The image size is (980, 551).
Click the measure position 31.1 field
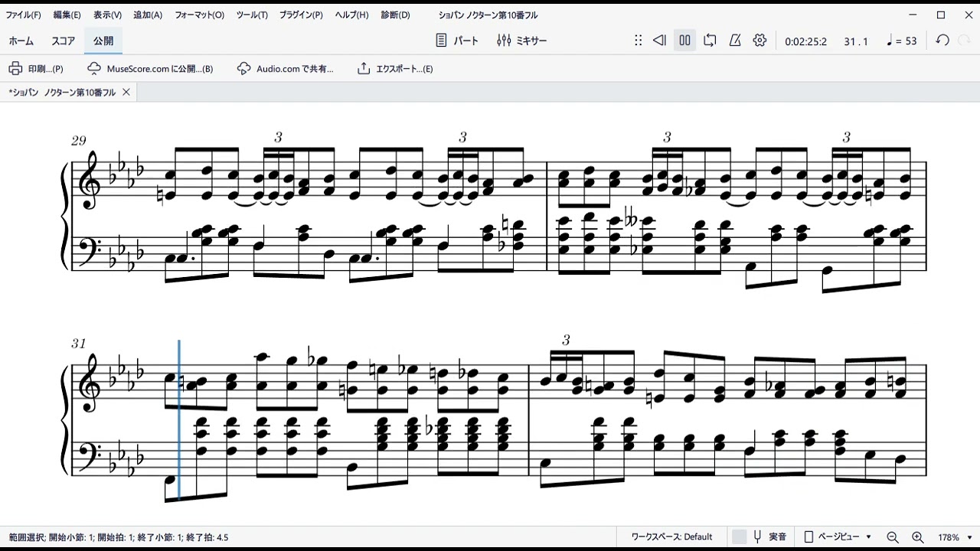(856, 41)
